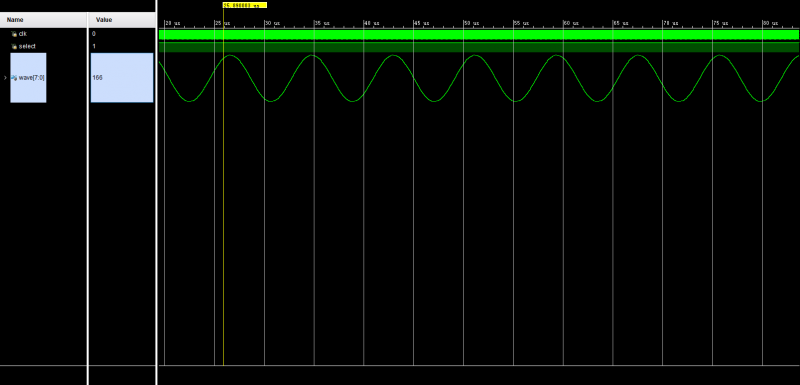Click the 60 us ruler mark
The image size is (800, 385).
click(570, 23)
